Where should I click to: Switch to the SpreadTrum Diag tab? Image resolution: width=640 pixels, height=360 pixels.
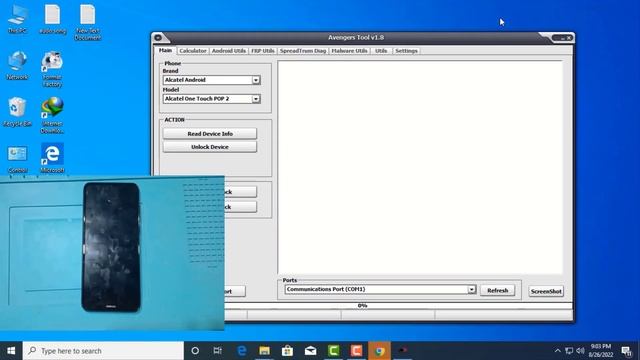303,51
